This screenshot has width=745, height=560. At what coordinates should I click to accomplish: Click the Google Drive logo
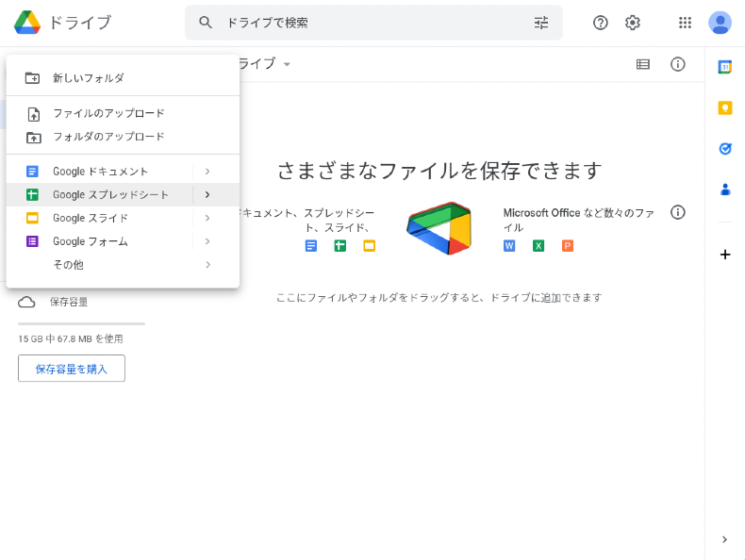tap(27, 23)
